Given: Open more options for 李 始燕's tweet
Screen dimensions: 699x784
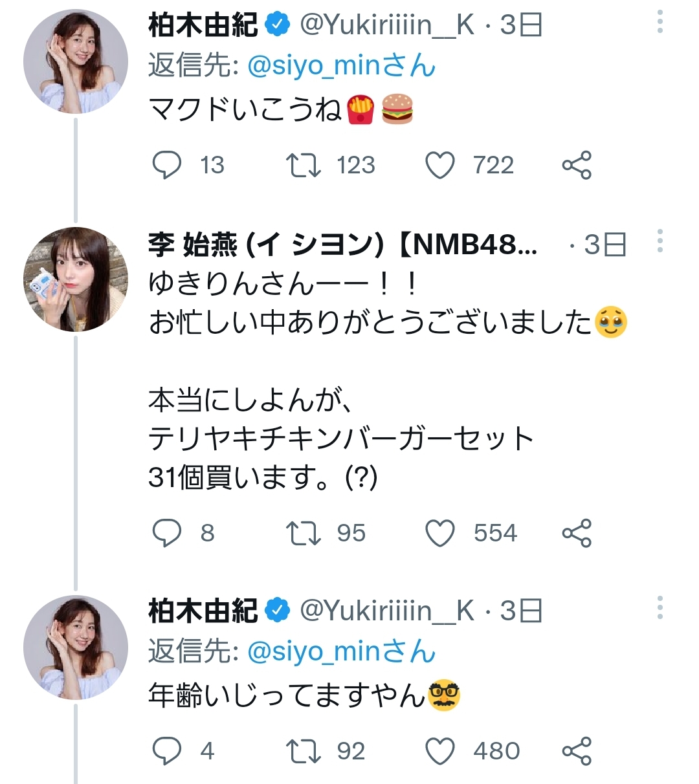Looking at the screenshot, I should click(x=660, y=241).
